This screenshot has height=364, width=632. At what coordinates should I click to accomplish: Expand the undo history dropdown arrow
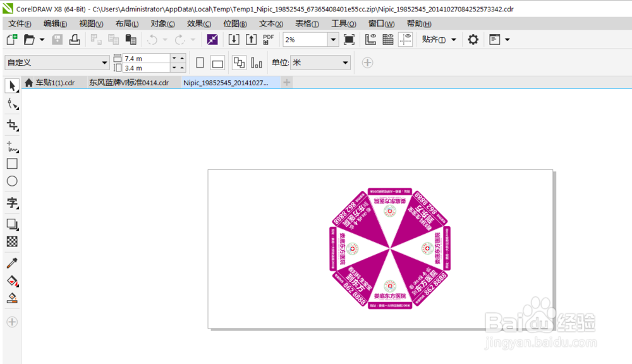[165, 40]
